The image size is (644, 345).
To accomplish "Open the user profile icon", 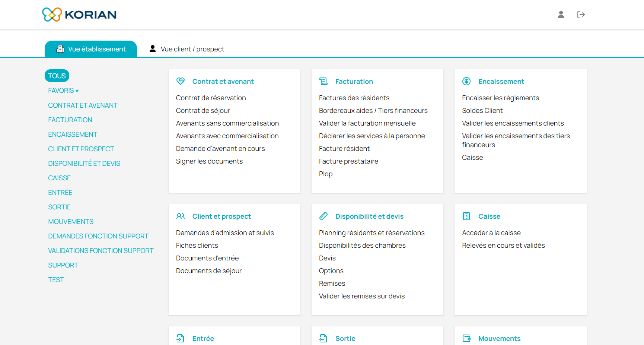I will (561, 15).
